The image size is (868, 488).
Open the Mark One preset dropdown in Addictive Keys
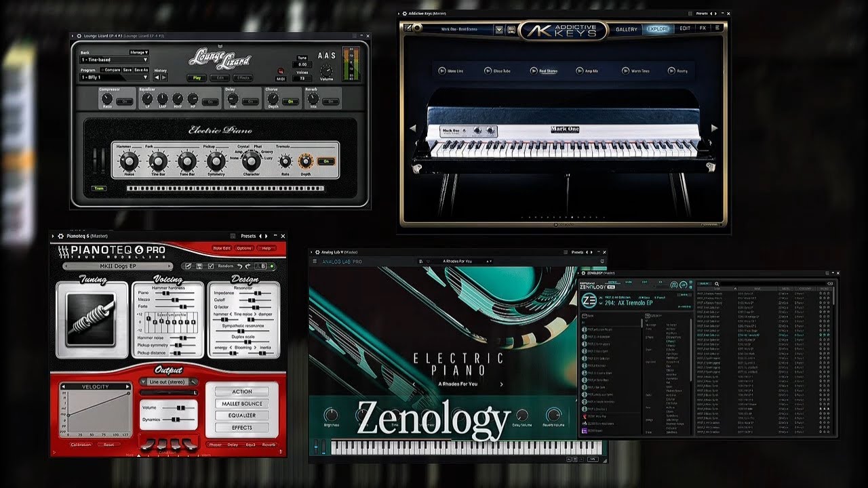click(459, 29)
